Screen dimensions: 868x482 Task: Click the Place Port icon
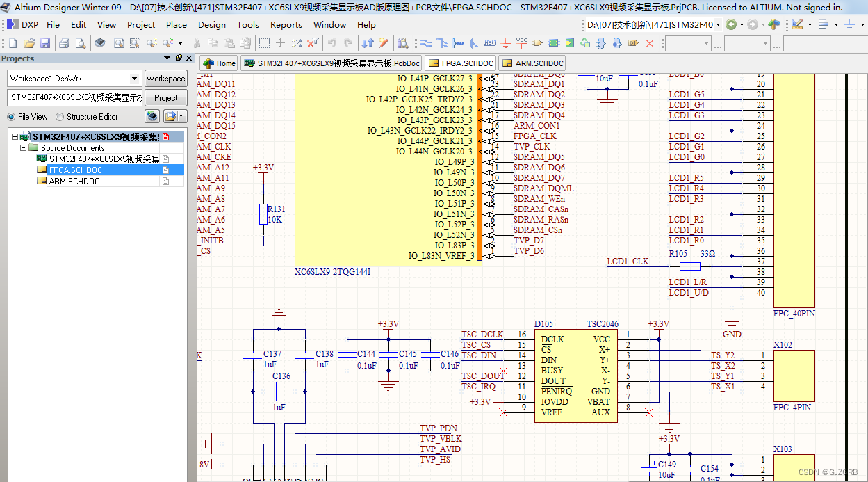tap(633, 43)
